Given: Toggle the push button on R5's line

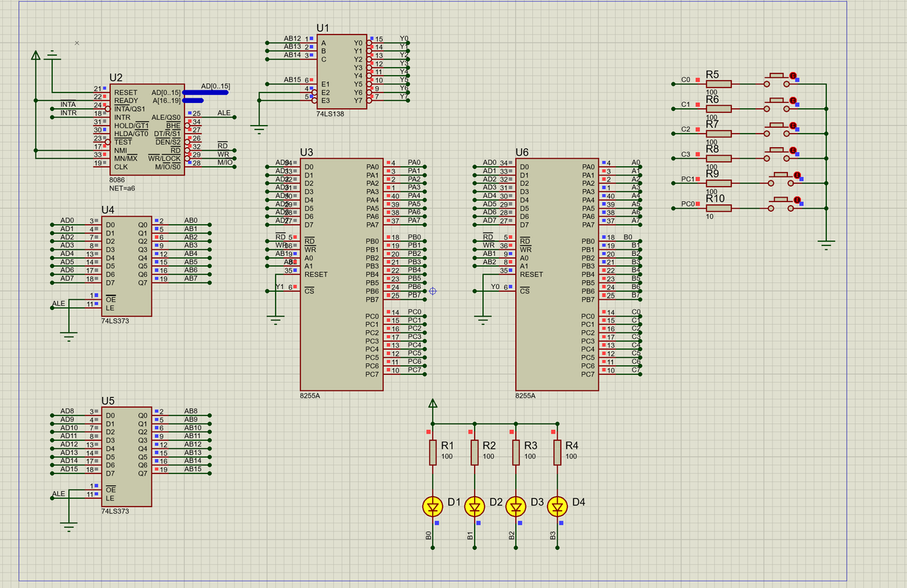Looking at the screenshot, I should click(x=779, y=79).
